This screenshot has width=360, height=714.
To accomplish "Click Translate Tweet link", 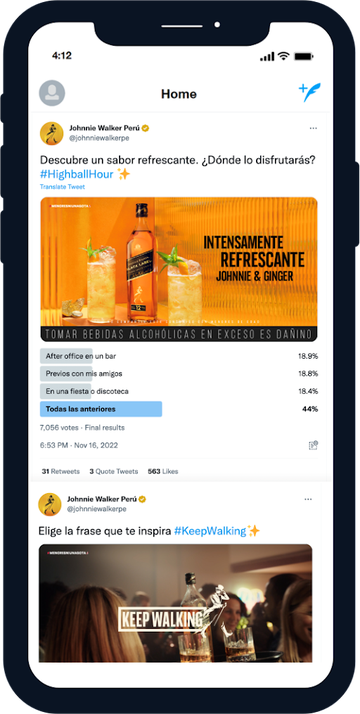I will (x=62, y=187).
